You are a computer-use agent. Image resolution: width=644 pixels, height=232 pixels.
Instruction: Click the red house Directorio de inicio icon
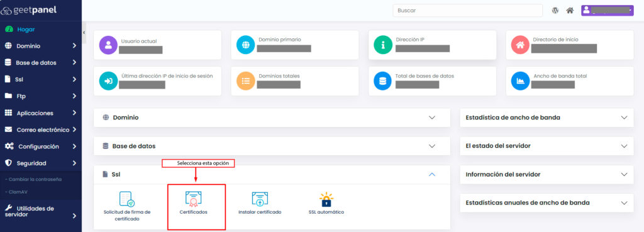click(520, 45)
